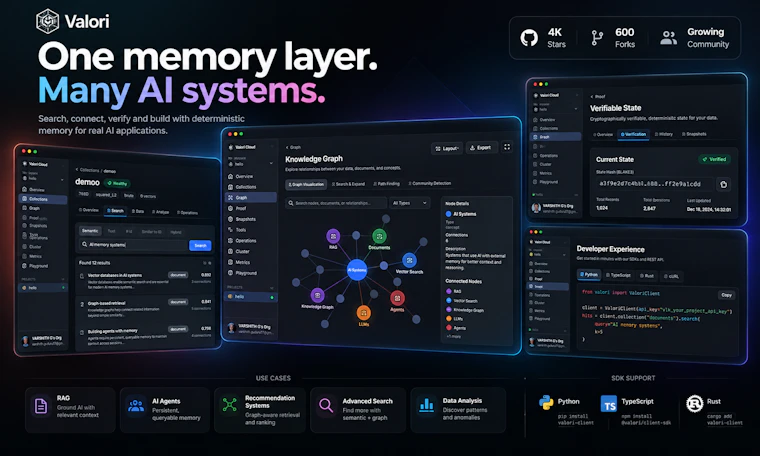This screenshot has width=760, height=456.
Task: Copy the state hash in the Verifiable State window
Action: 723,184
